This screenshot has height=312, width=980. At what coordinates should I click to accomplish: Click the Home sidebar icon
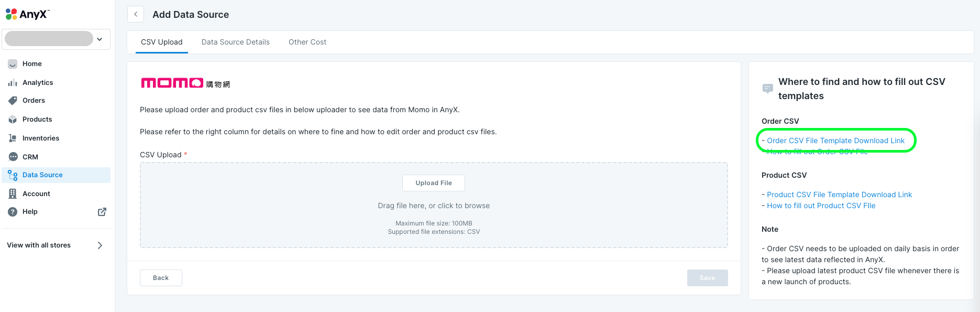tap(13, 64)
